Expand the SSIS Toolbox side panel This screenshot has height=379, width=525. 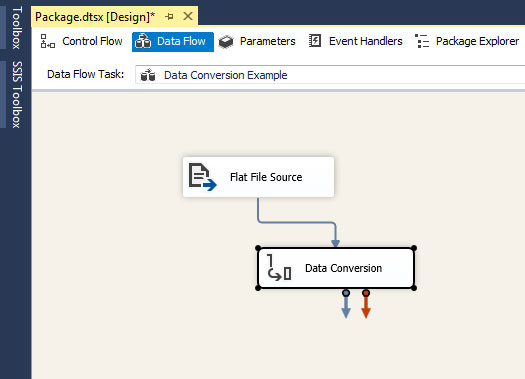click(17, 94)
